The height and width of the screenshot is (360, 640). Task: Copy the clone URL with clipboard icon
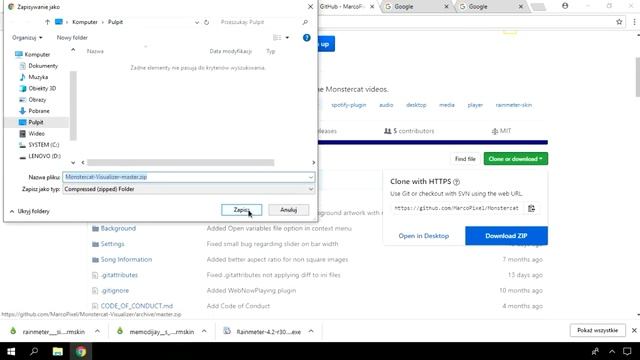pos(531,208)
